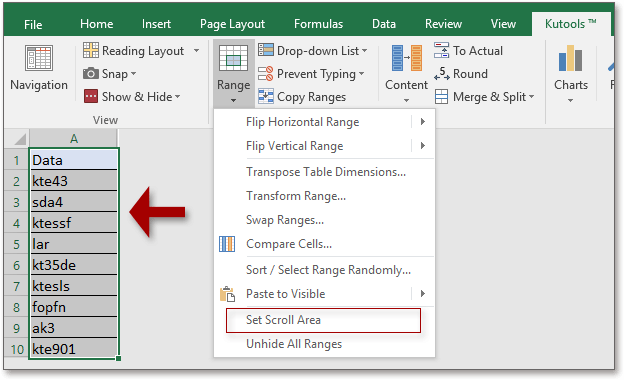Switch to the Insert tab
624x380 pixels.
(156, 24)
